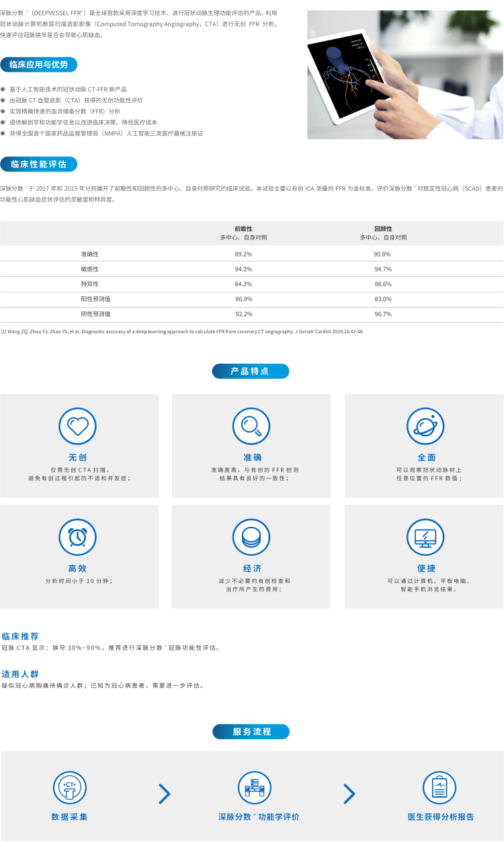Click the 敏感性 row label

(89, 269)
